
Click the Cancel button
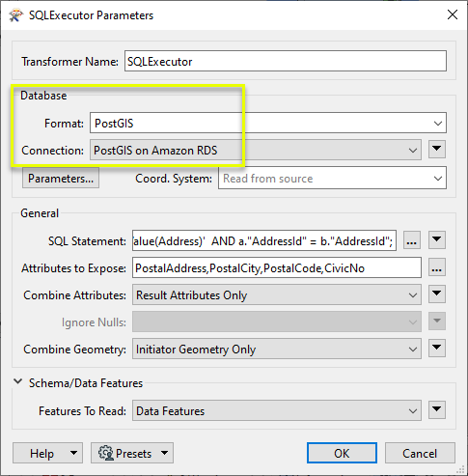[x=420, y=453]
